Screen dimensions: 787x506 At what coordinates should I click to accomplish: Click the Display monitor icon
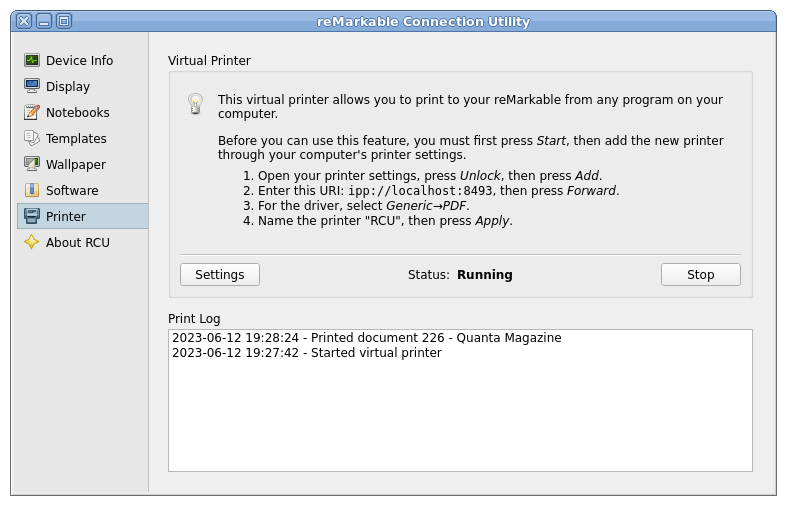click(x=32, y=86)
